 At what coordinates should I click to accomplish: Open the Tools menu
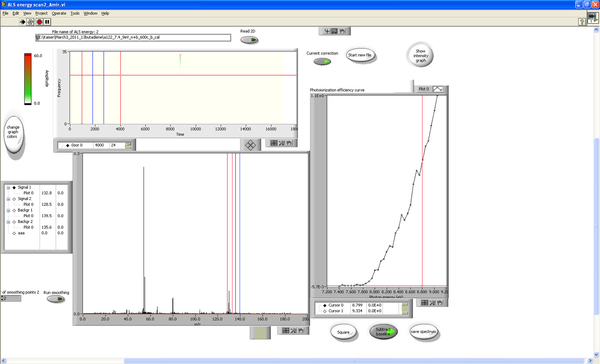point(75,13)
